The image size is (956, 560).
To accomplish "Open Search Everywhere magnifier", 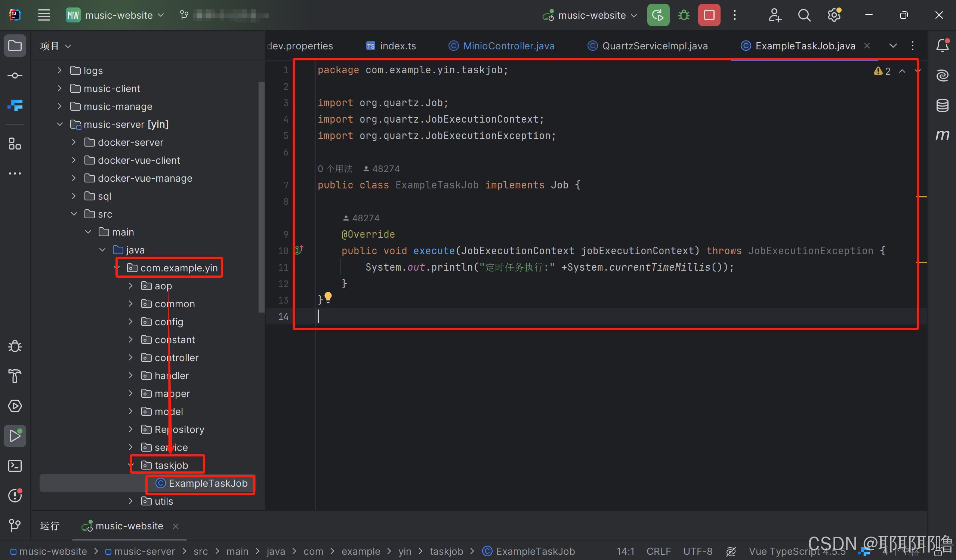I will tap(804, 15).
